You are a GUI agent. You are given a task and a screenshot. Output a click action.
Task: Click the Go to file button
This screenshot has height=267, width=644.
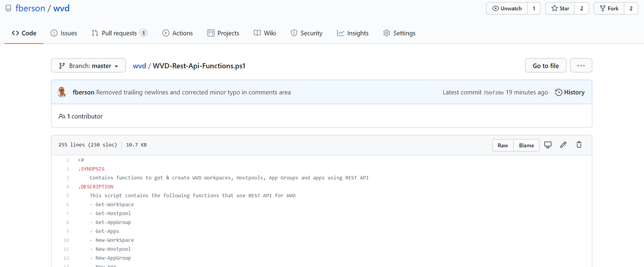tap(545, 66)
